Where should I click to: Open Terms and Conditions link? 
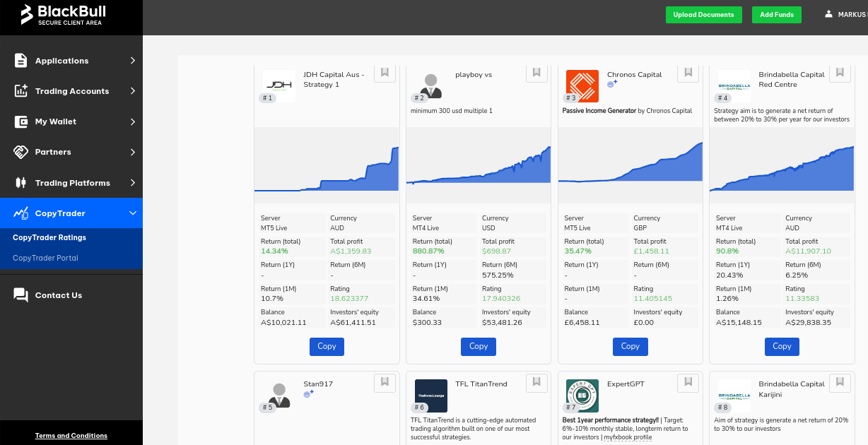tap(71, 436)
